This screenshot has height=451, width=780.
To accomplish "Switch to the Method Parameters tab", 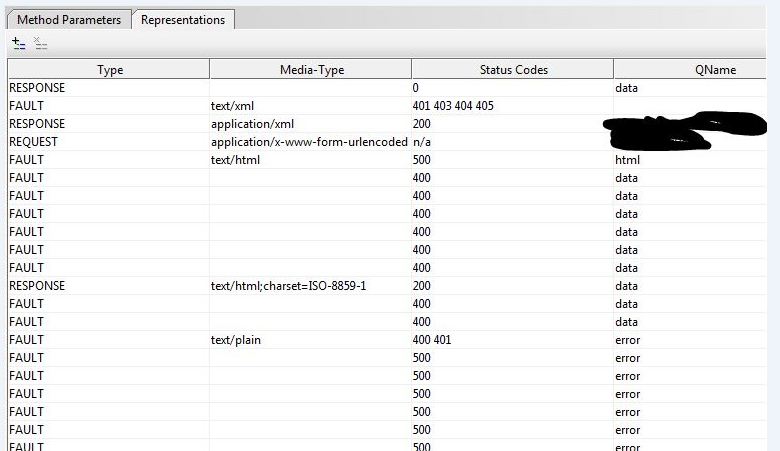I will click(x=69, y=19).
